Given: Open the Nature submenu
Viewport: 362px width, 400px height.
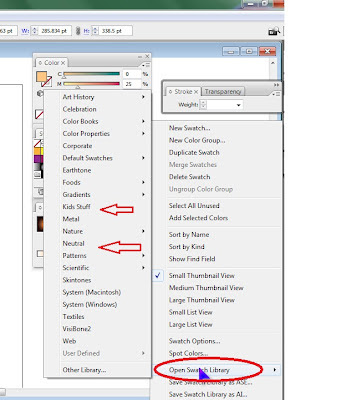Looking at the screenshot, I should tap(97, 231).
